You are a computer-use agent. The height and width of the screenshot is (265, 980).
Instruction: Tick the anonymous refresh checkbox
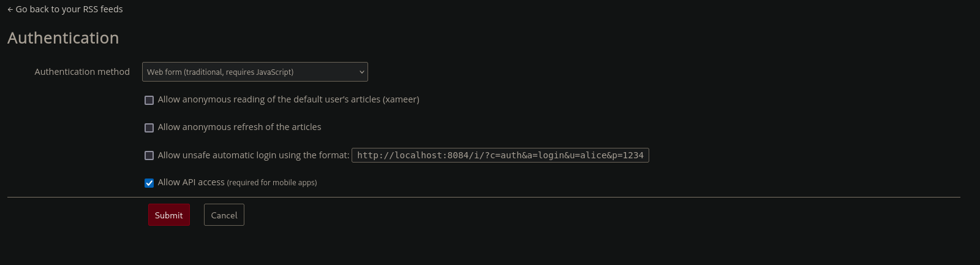[149, 128]
